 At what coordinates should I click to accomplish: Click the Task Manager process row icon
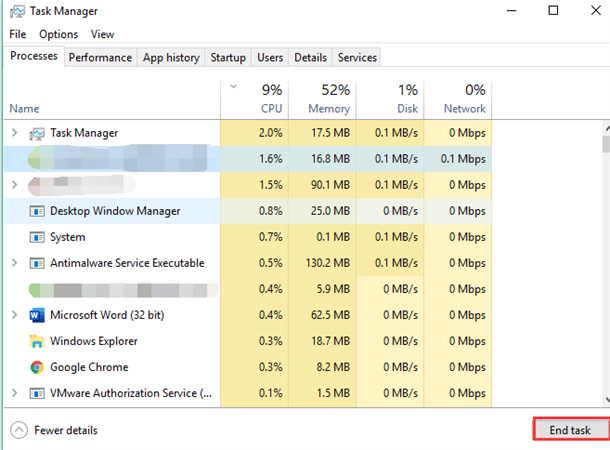point(37,133)
